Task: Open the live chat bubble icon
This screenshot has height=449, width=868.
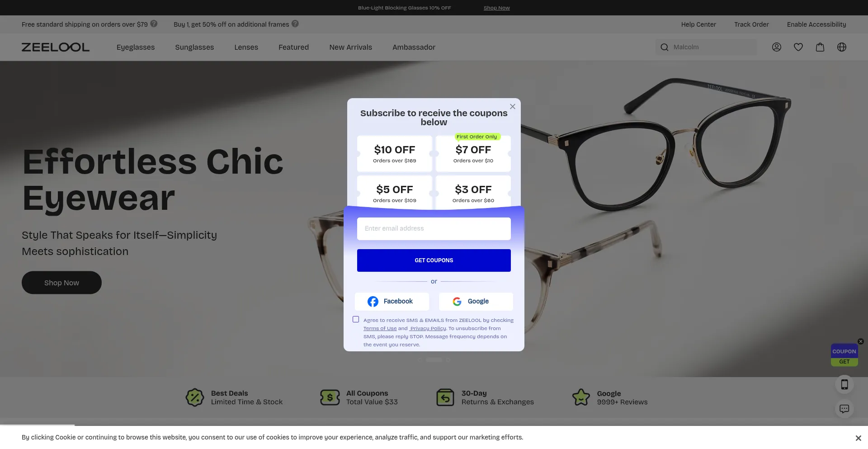Action: [844, 409]
